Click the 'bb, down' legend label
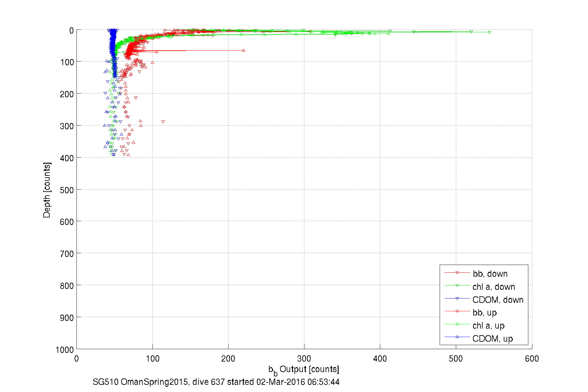The width and height of the screenshot is (588, 392). 490,274
